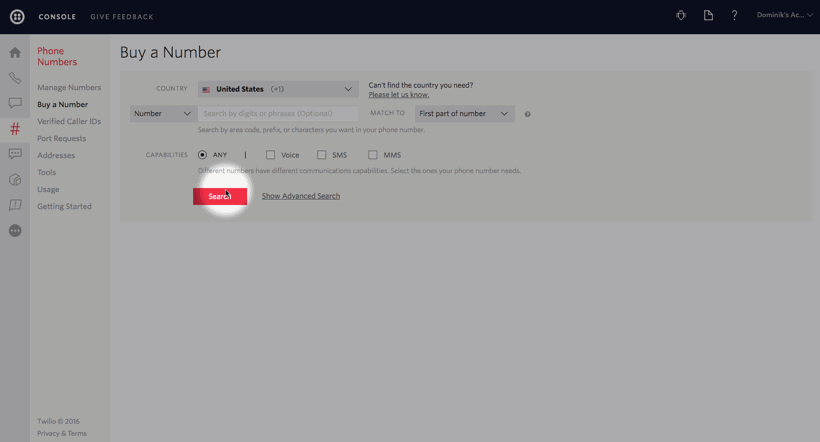The image size is (820, 442).
Task: Enable the Voice capability checkbox
Action: pyautogui.click(x=270, y=155)
